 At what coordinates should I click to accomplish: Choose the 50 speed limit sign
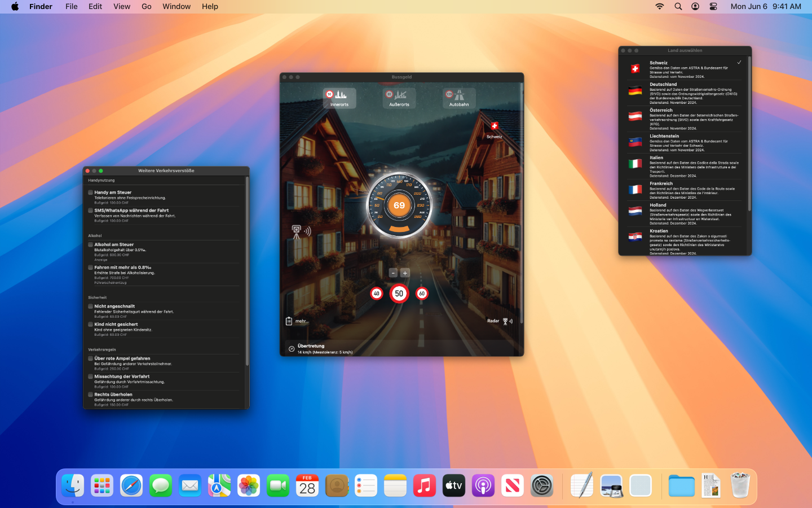[399, 294]
